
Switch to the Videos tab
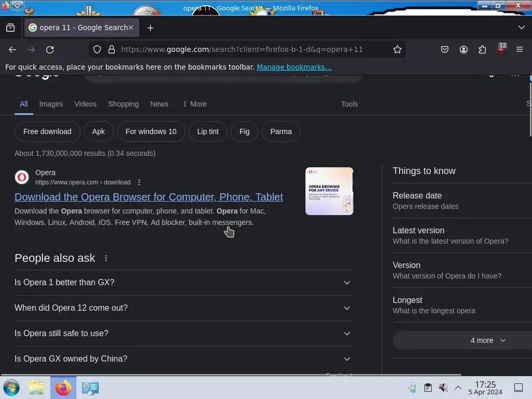86,104
